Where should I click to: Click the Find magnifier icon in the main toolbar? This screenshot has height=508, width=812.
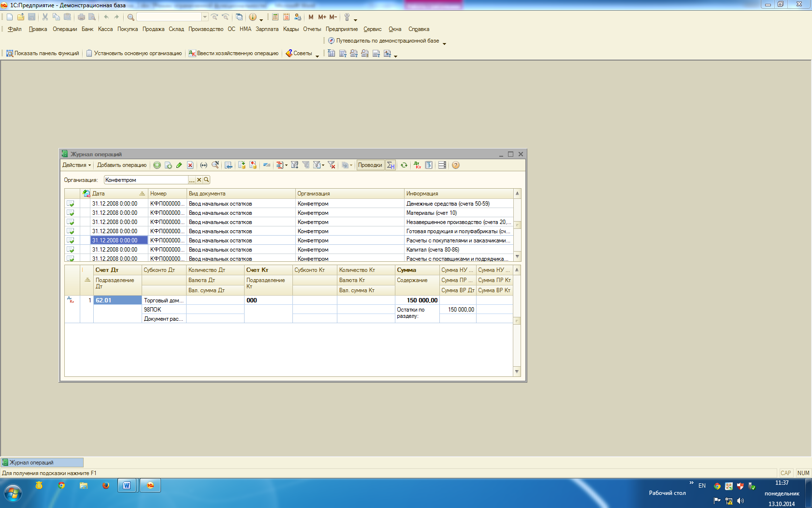(130, 17)
